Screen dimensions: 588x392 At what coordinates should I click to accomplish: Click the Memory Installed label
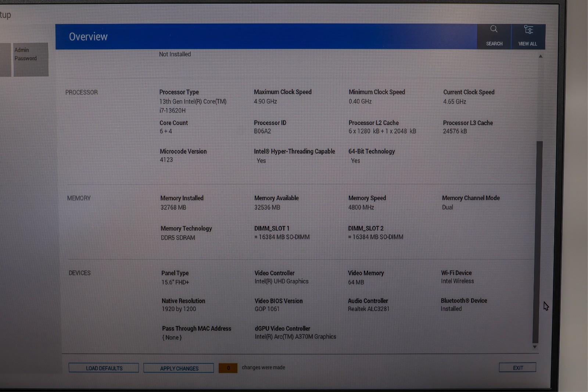click(182, 198)
